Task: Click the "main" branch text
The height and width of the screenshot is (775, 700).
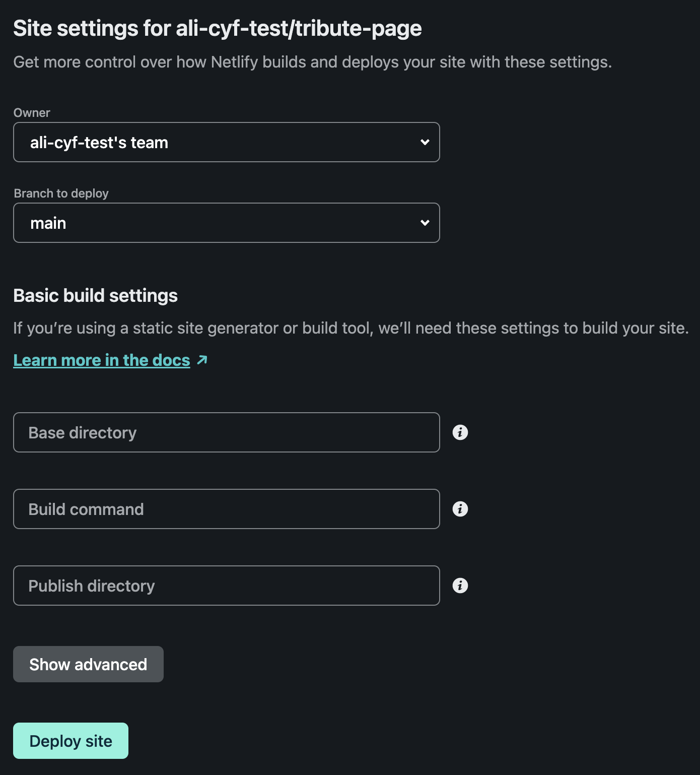Action: (x=48, y=223)
